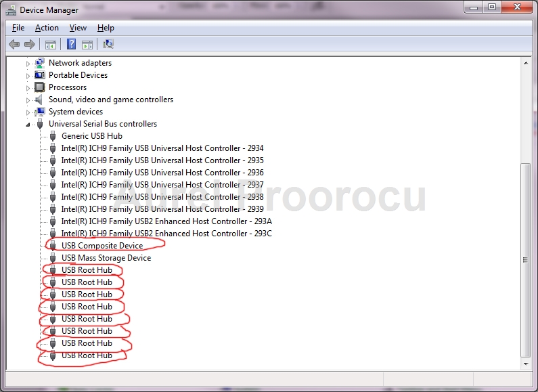The width and height of the screenshot is (538, 392).
Task: Click the scrollbar up arrow
Action: [525, 63]
